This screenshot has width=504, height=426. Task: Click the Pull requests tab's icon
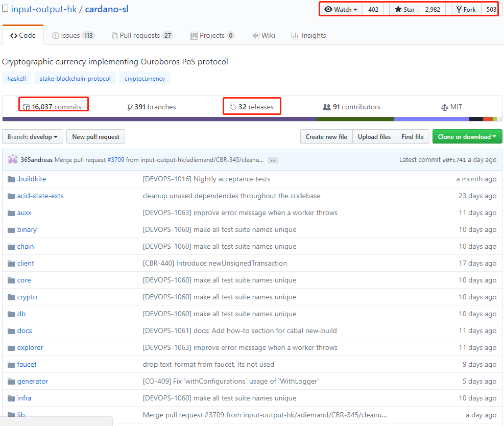pyautogui.click(x=114, y=36)
